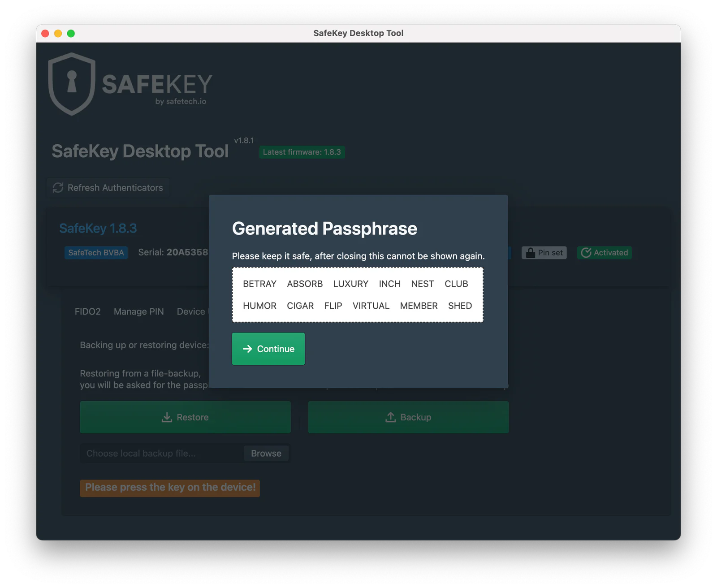Click the Latest firmware: 1.8.3 badge
This screenshot has height=588, width=717.
pos(302,152)
